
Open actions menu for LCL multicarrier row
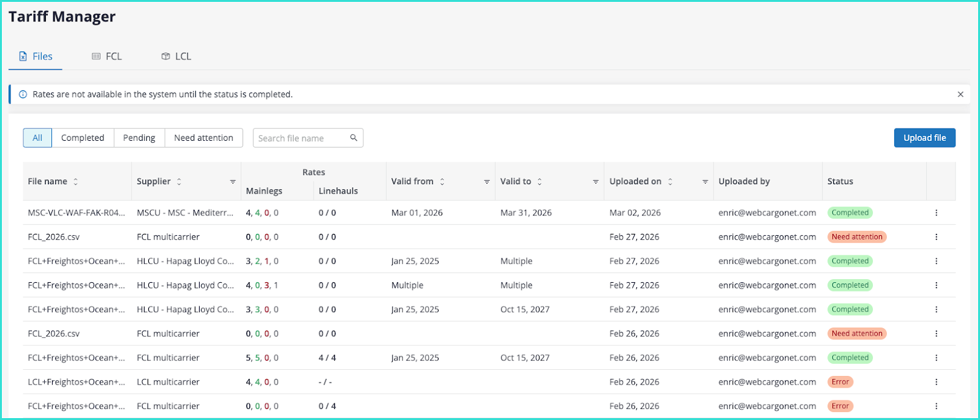[936, 382]
